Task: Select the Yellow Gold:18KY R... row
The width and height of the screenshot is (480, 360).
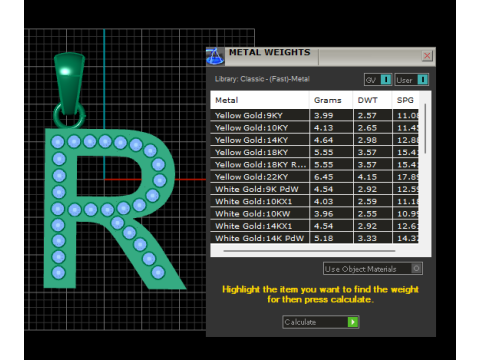Action: click(x=314, y=165)
